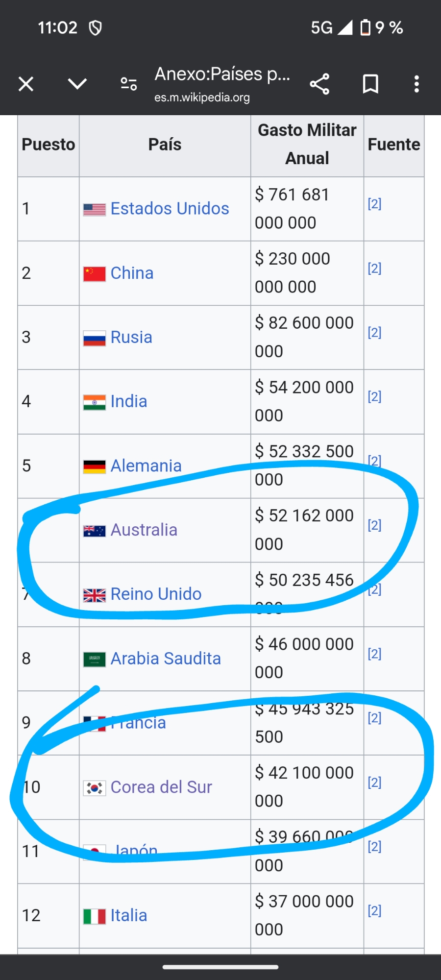Tap the es.m.wikipedia.org address text

point(202,98)
